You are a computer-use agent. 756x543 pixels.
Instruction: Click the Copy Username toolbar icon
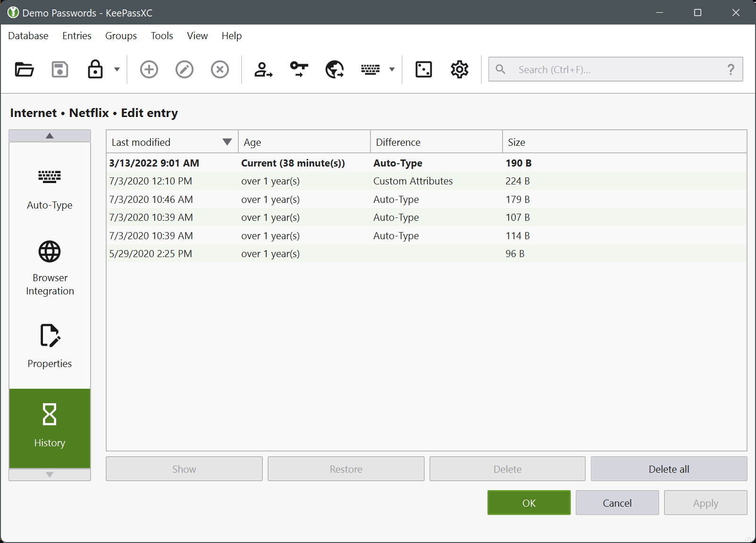(263, 70)
